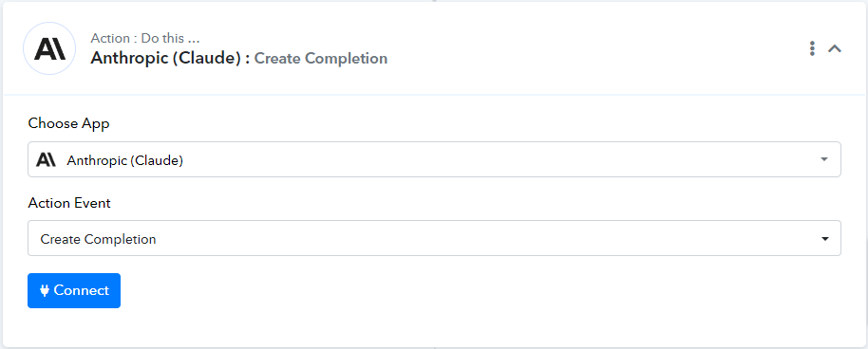Click the small Anthropic icon inside the Choose App field
The image size is (868, 349).
coord(46,160)
